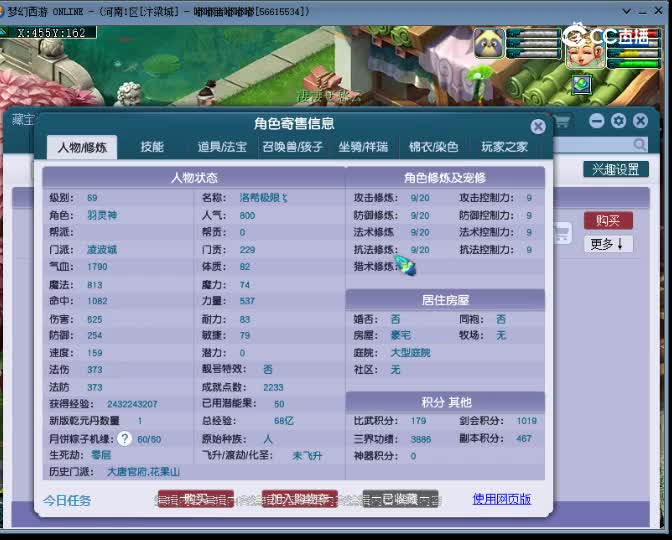The width and height of the screenshot is (672, 540).
Task: Click the 房屋 value 豪宅
Action: point(401,335)
